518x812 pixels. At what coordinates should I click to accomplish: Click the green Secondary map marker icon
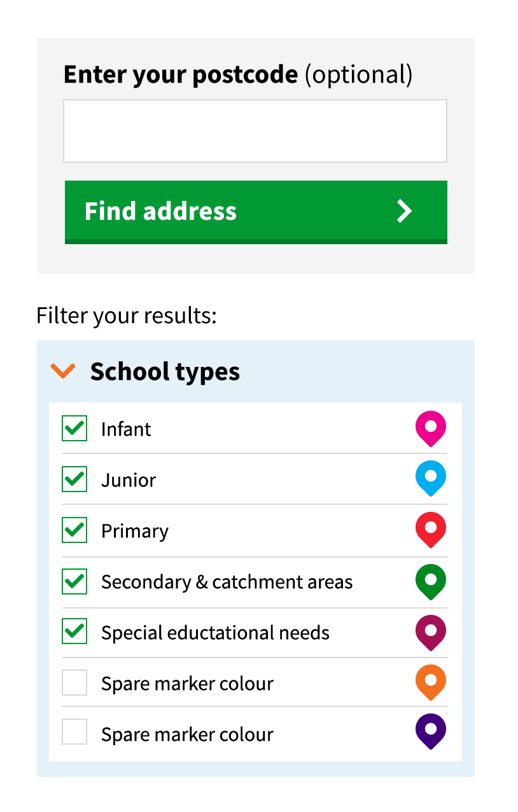click(x=430, y=581)
